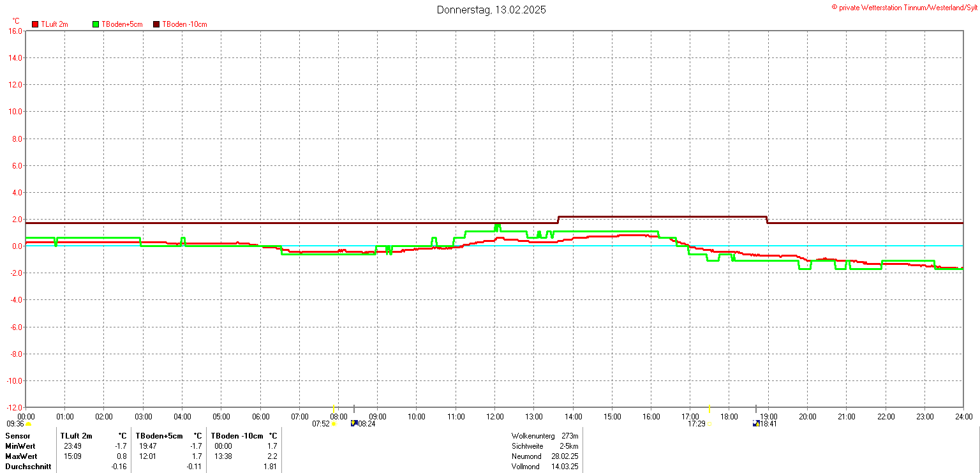Click the green TBoden+5cm legend swatch
980x473 pixels.
point(96,24)
